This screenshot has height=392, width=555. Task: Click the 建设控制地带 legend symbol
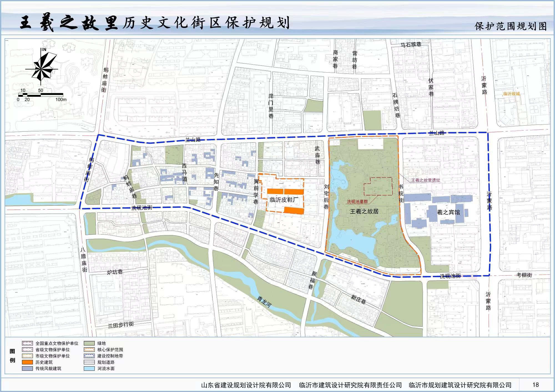89,356
